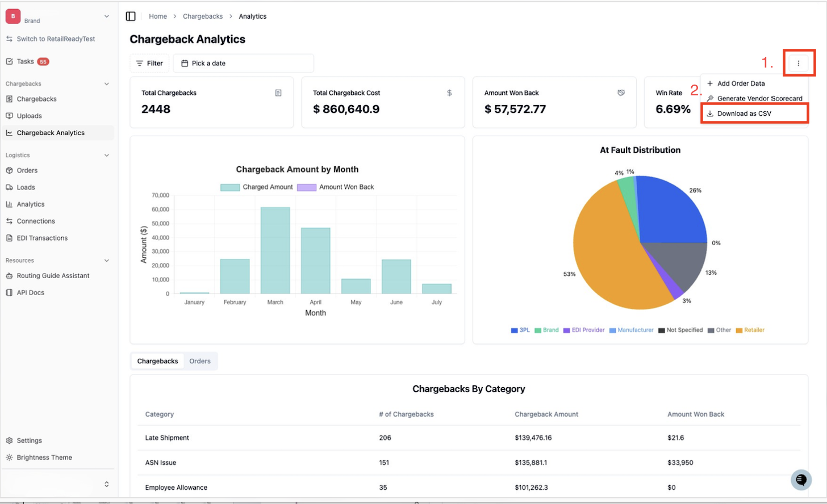
Task: Expand the Brand account switcher dropdown
Action: 107,16
